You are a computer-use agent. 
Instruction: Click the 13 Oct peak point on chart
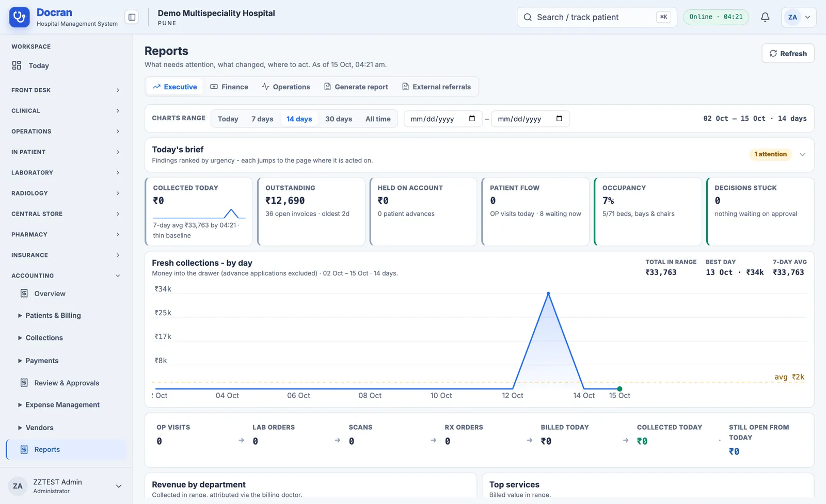[x=548, y=294]
